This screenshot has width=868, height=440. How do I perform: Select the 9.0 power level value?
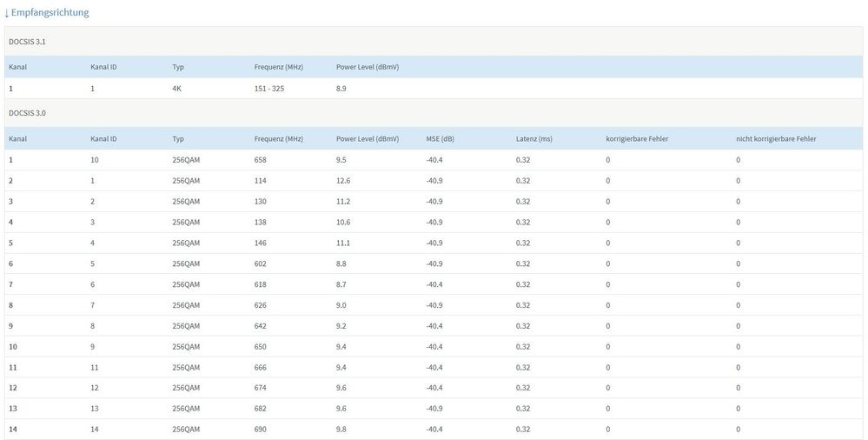point(341,305)
